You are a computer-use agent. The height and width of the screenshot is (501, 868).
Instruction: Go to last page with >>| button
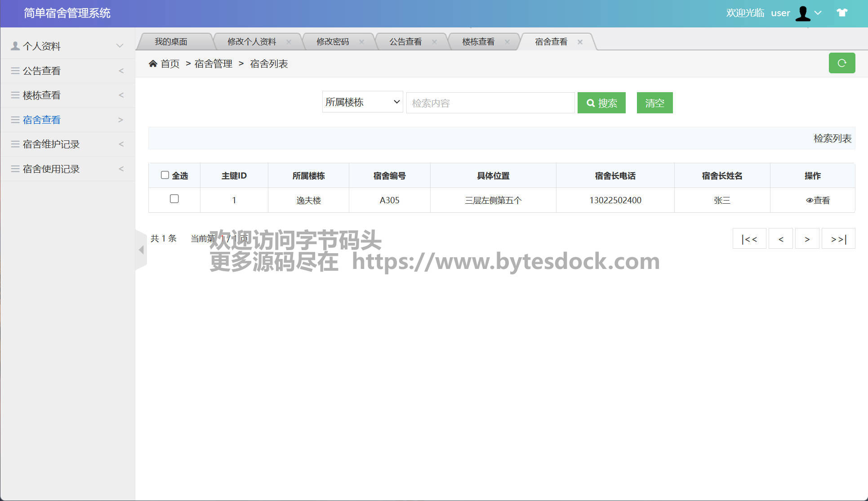838,239
